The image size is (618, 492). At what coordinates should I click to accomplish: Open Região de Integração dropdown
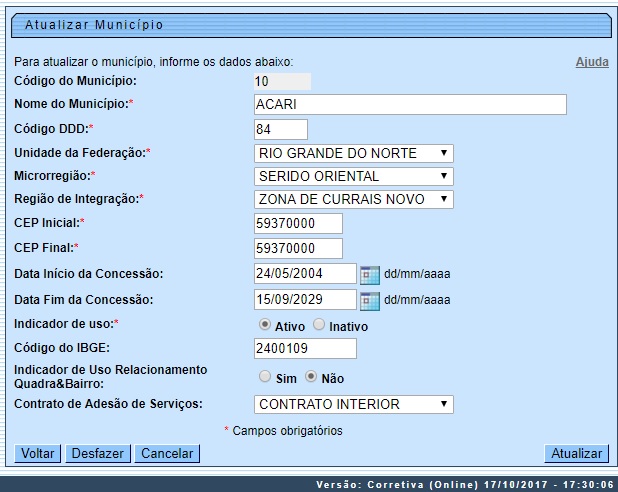point(354,199)
